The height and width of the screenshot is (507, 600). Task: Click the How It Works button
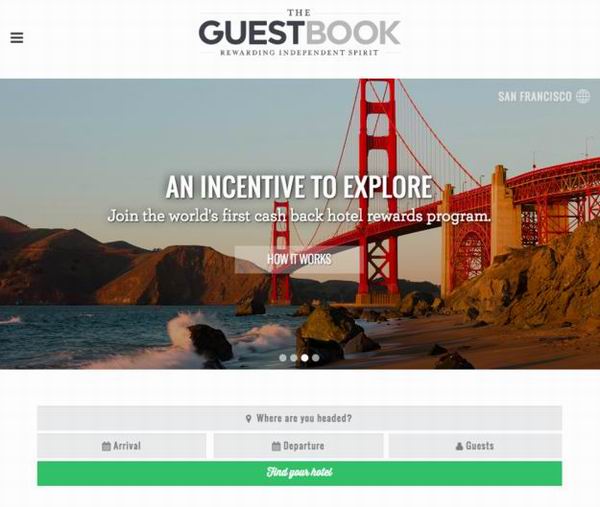click(299, 259)
